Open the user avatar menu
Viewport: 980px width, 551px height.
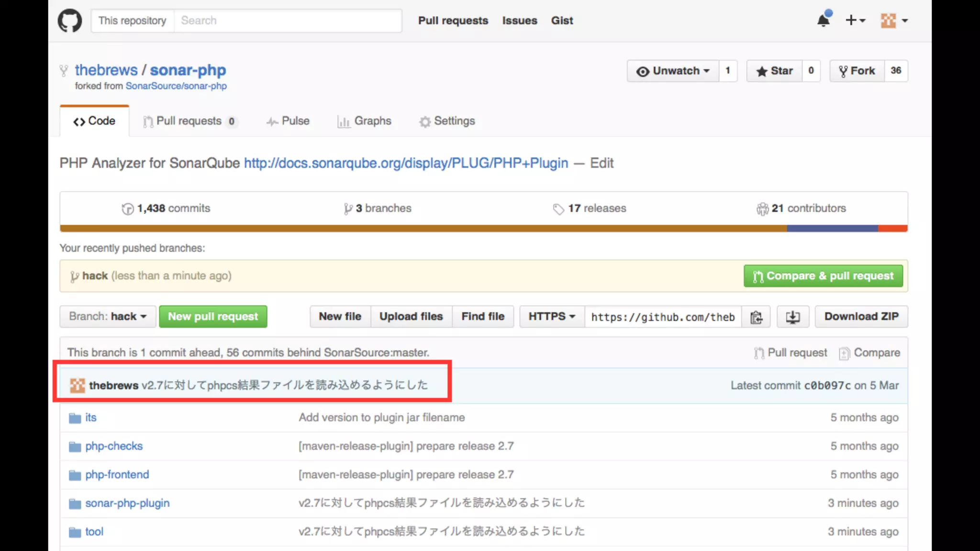894,20
